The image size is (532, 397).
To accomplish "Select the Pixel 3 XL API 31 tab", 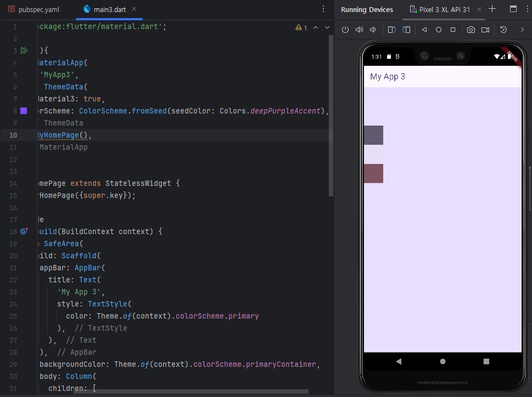I will point(440,10).
